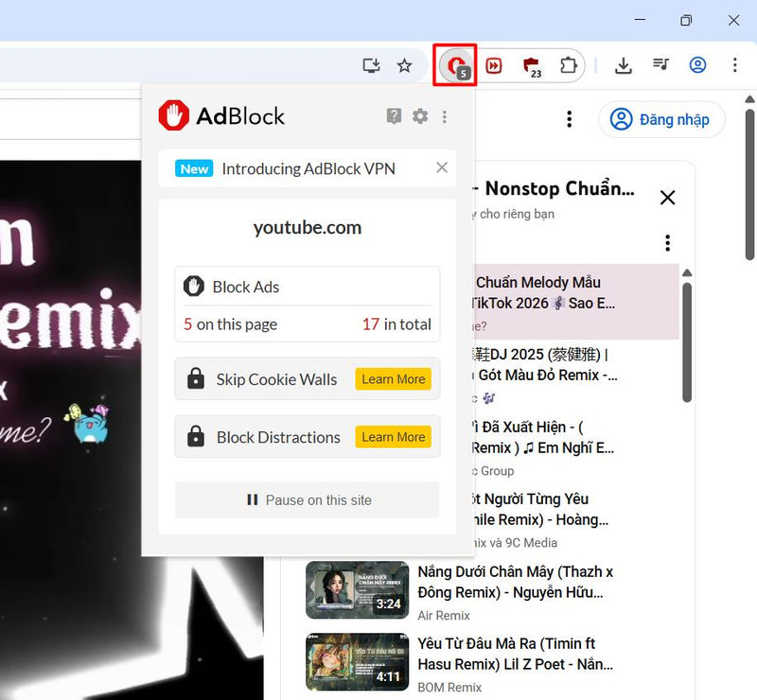Open the media control playlist icon
Viewport: 757px width, 700px height.
tap(660, 64)
